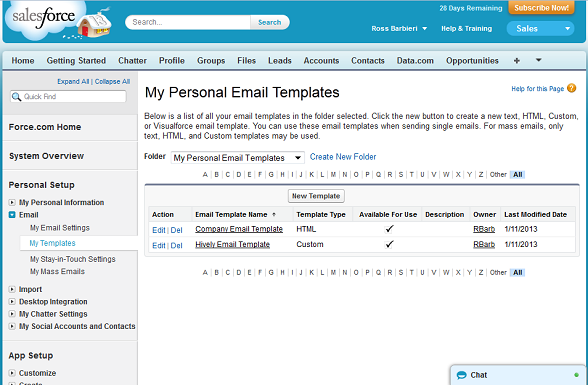
Task: Open Force.com Home
Action: [x=45, y=127]
